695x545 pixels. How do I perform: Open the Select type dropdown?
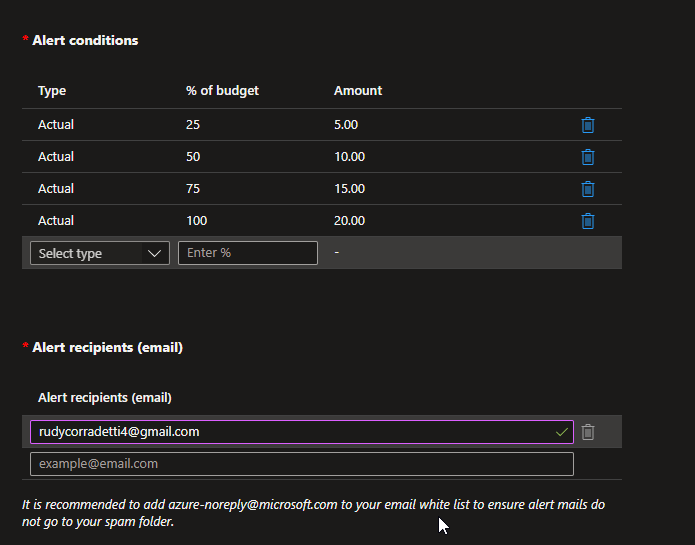pyautogui.click(x=100, y=253)
